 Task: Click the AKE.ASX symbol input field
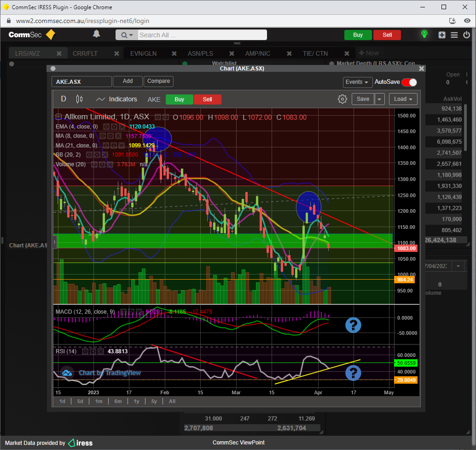click(x=81, y=82)
